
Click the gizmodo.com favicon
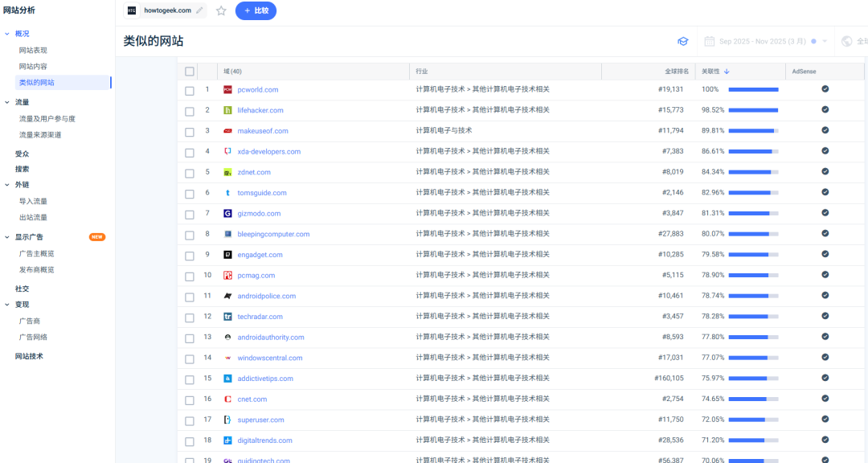point(227,213)
